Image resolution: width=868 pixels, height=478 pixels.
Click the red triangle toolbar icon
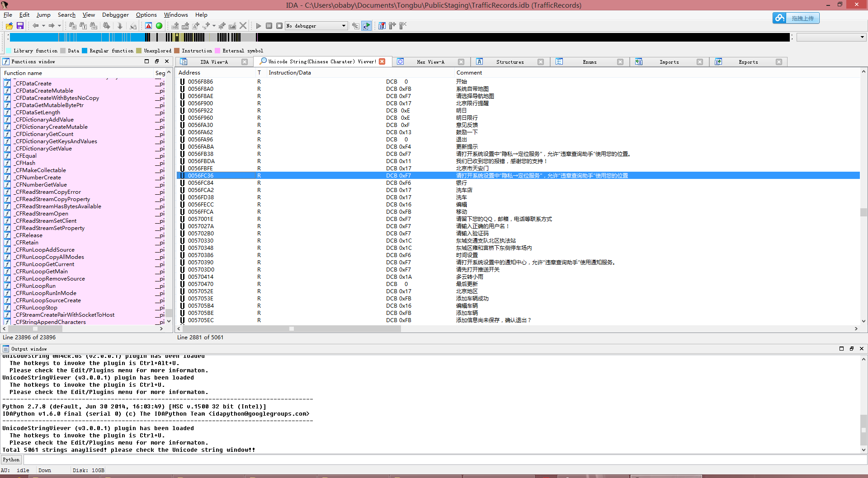pyautogui.click(x=148, y=26)
